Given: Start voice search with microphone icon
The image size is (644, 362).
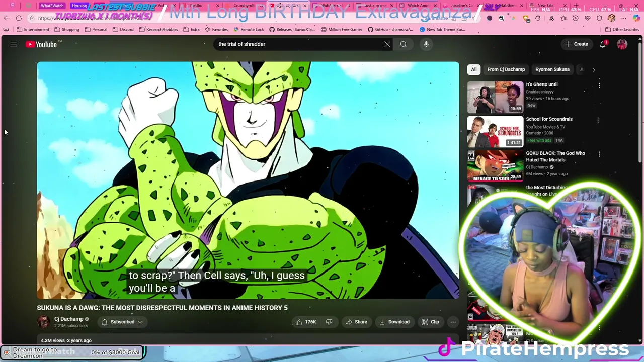Looking at the screenshot, I should tap(426, 44).
